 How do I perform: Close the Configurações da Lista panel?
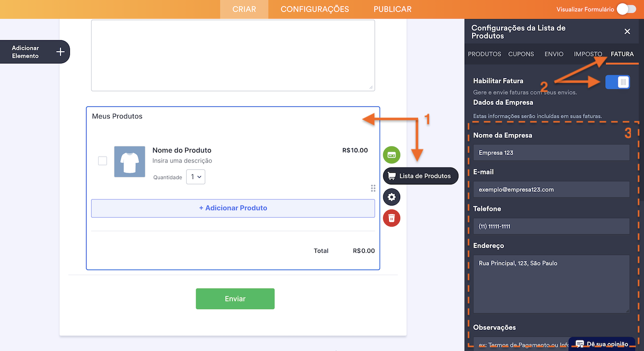pos(627,31)
